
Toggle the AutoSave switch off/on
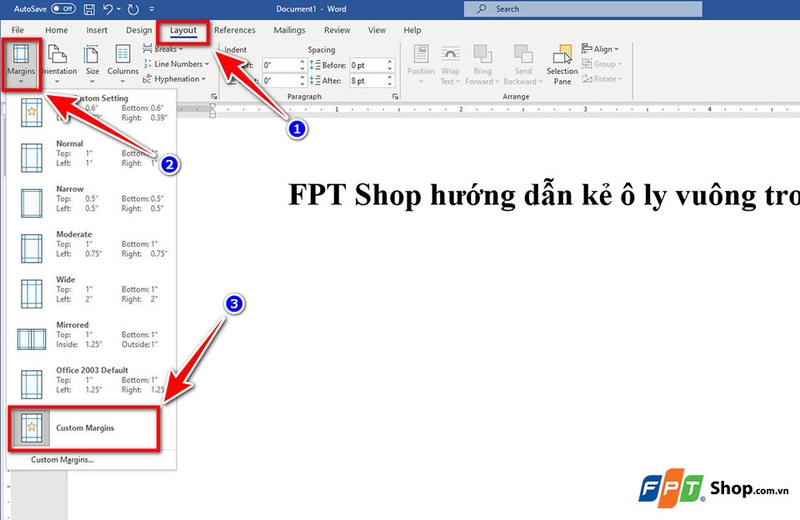[x=63, y=9]
